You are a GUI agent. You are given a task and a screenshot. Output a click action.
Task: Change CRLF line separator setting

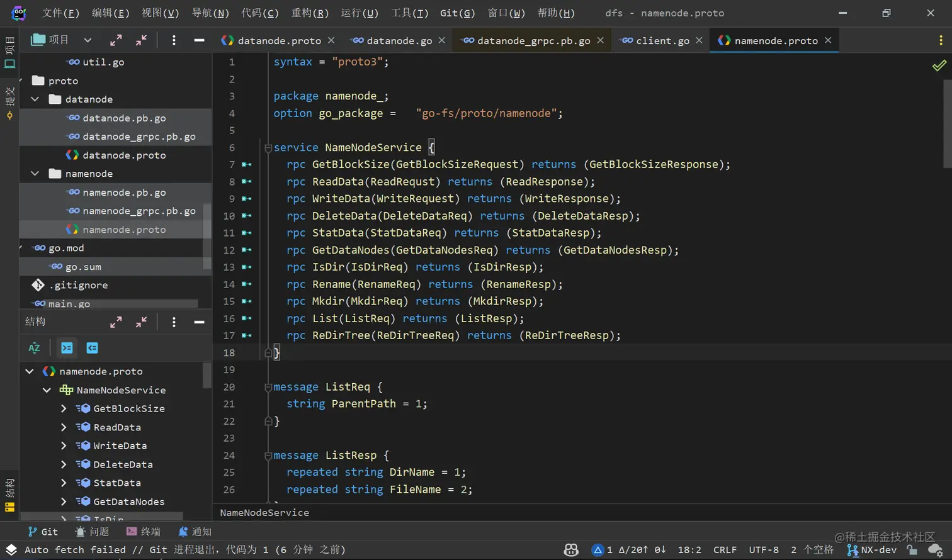[725, 550]
